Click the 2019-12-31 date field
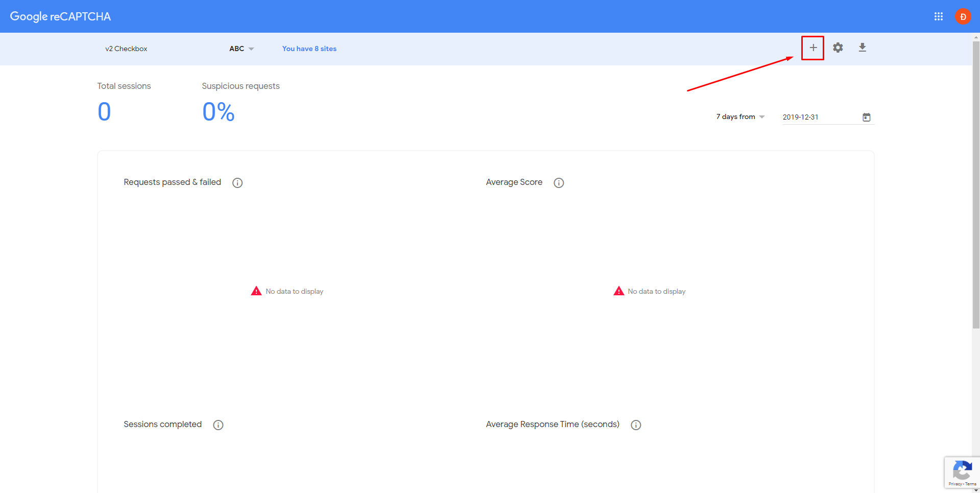980x493 pixels. pyautogui.click(x=817, y=117)
